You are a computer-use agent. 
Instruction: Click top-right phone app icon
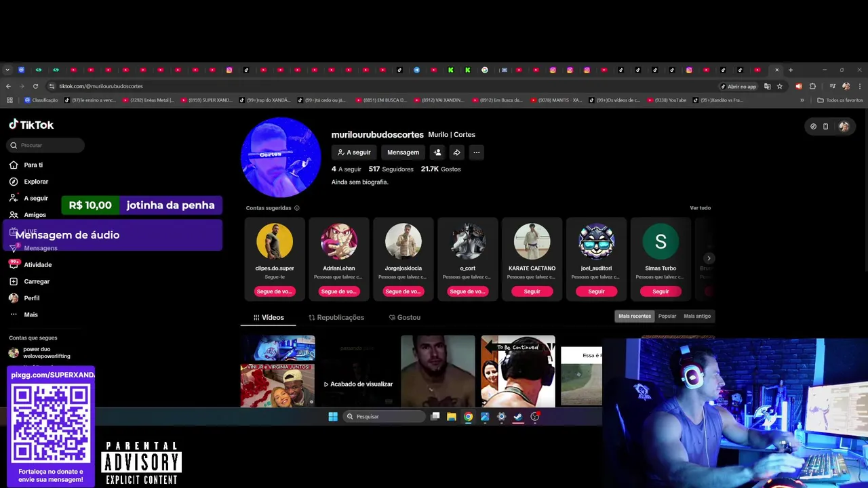pos(825,126)
